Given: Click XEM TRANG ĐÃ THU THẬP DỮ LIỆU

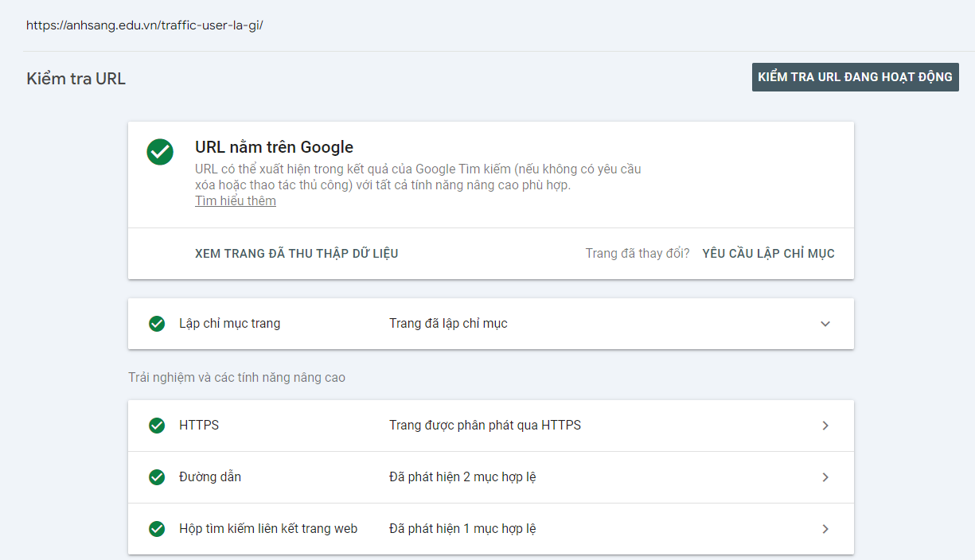Looking at the screenshot, I should coord(297,254).
